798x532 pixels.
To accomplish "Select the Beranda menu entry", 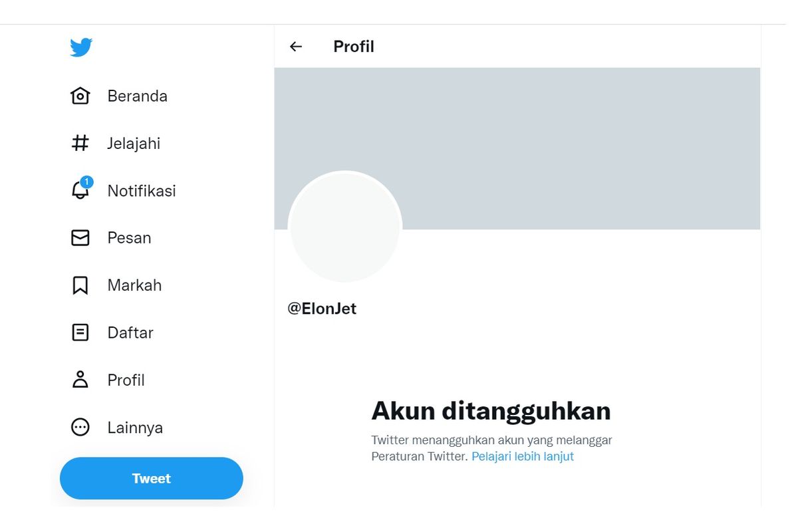I will click(x=137, y=96).
